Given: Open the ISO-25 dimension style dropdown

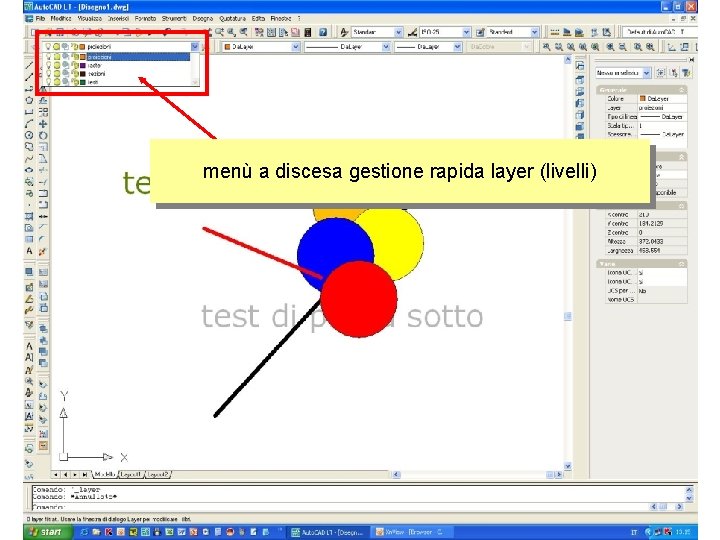Looking at the screenshot, I should pos(467,32).
